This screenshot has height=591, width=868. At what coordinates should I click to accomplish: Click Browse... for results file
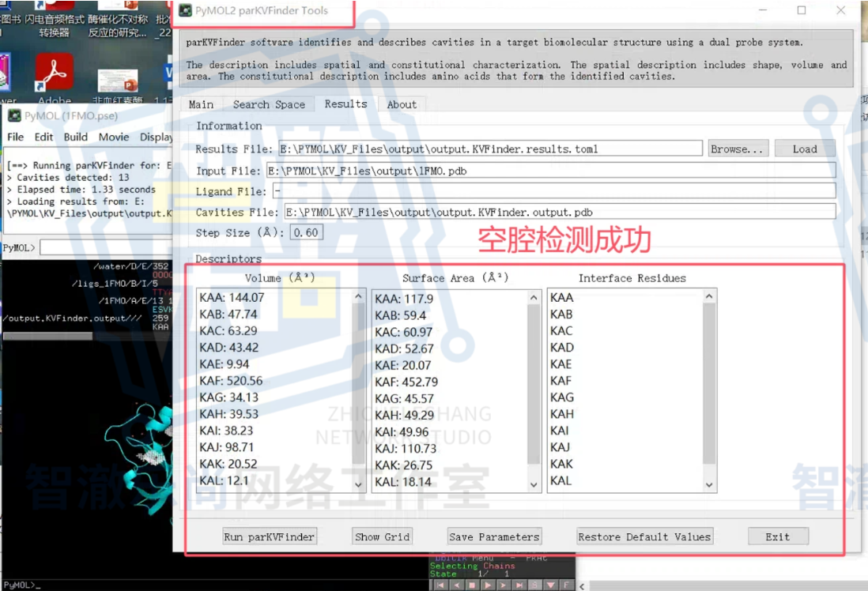pos(738,149)
